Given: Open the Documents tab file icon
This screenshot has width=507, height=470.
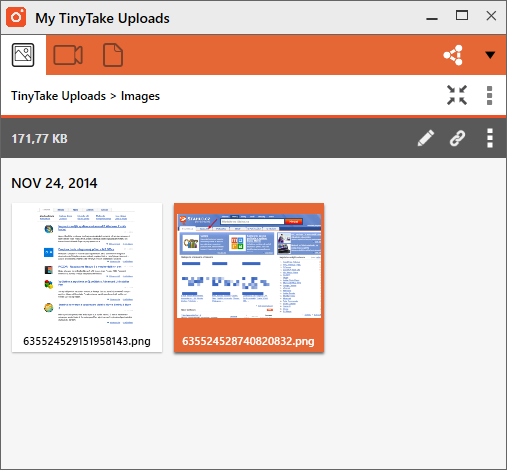Looking at the screenshot, I should pos(113,55).
